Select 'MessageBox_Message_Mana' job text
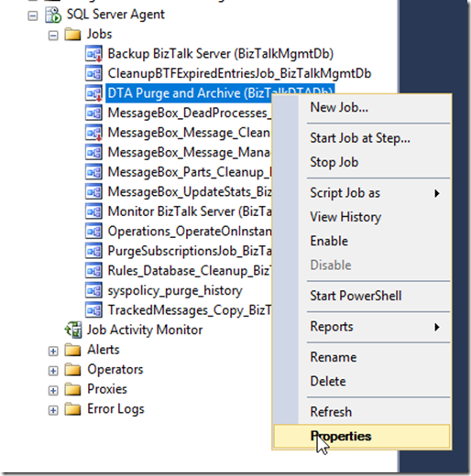 click(189, 153)
